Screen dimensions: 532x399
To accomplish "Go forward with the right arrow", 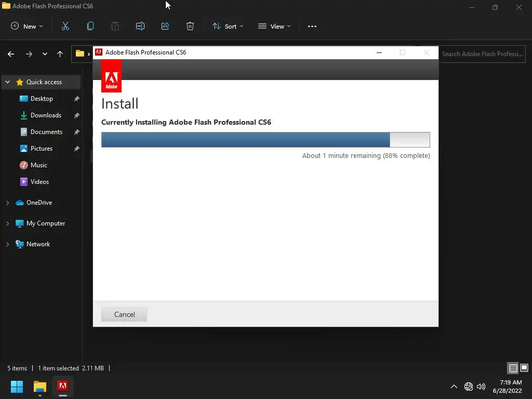I will point(29,54).
